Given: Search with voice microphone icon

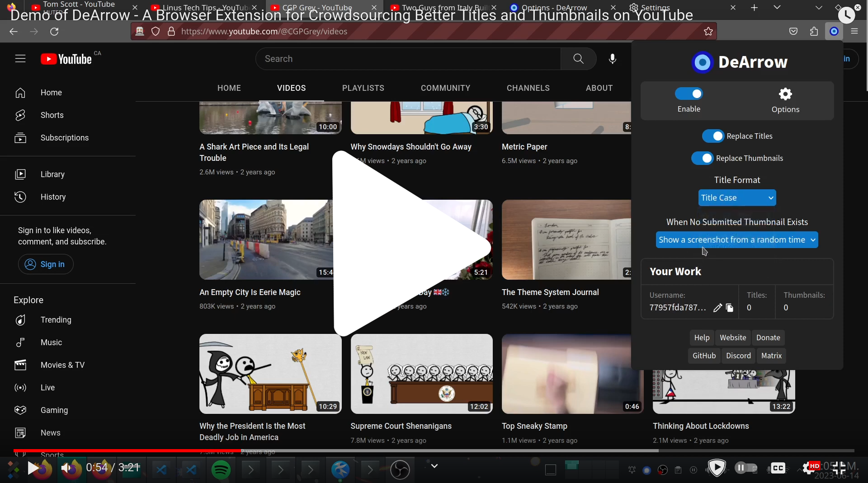Looking at the screenshot, I should 613,59.
